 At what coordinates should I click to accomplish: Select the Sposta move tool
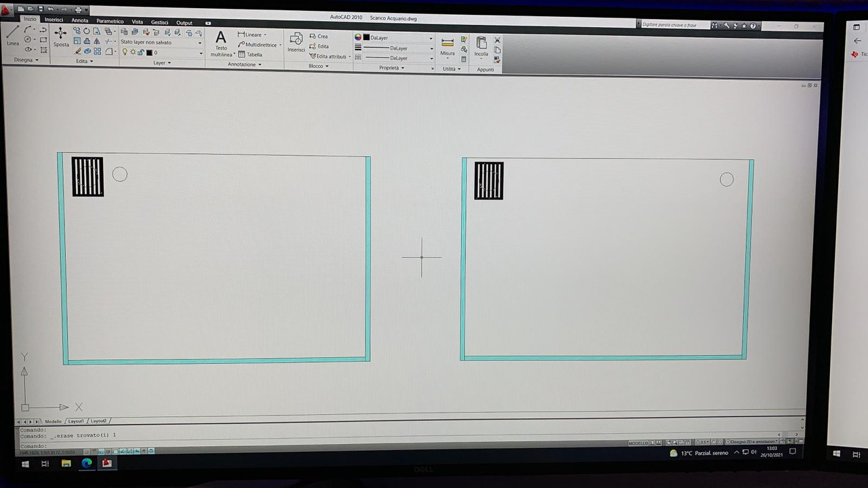pyautogui.click(x=60, y=37)
